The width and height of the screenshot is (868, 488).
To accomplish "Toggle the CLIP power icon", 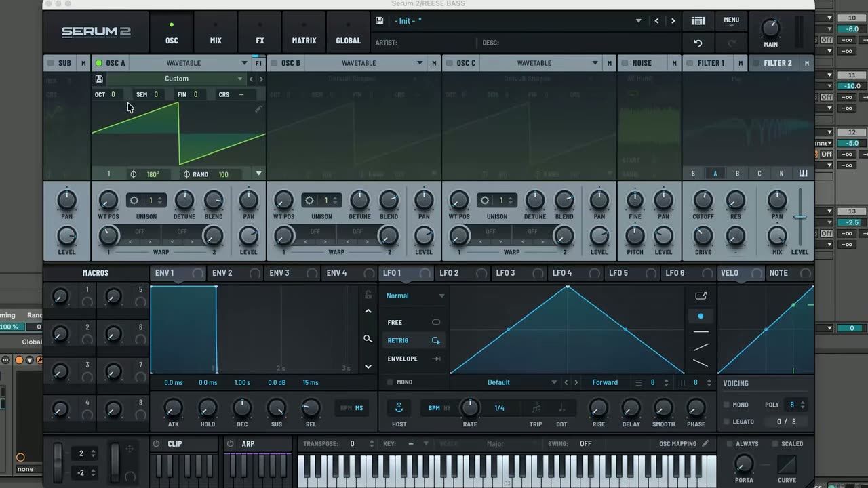I will point(156,444).
